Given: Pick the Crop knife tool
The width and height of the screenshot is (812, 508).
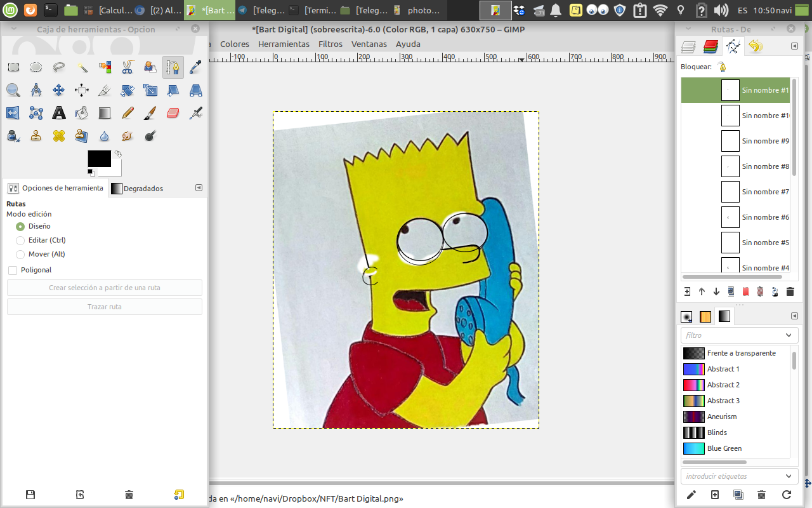Looking at the screenshot, I should 105,90.
